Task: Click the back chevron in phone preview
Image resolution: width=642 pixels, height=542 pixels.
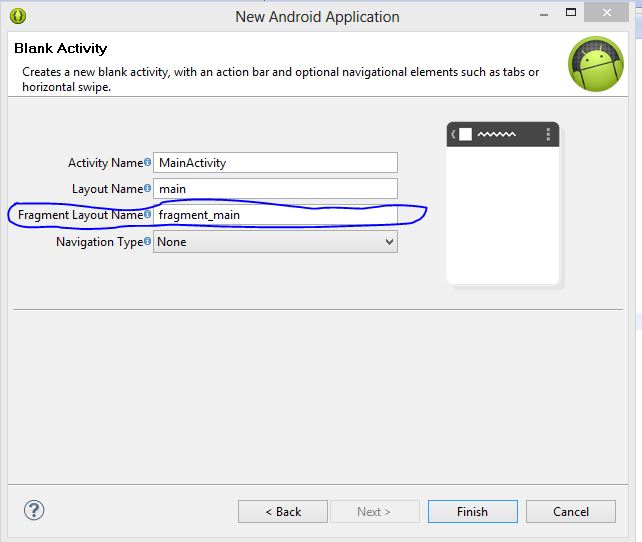Action: pos(453,134)
